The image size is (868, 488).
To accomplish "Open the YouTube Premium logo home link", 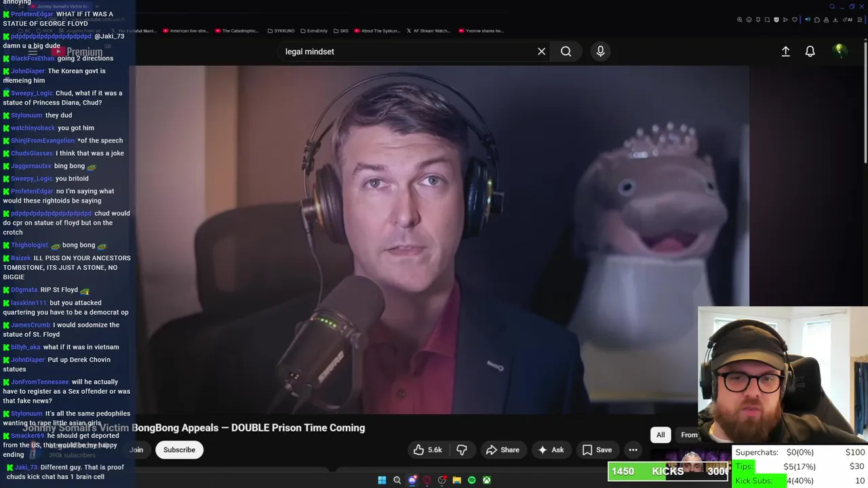I will click(x=75, y=52).
